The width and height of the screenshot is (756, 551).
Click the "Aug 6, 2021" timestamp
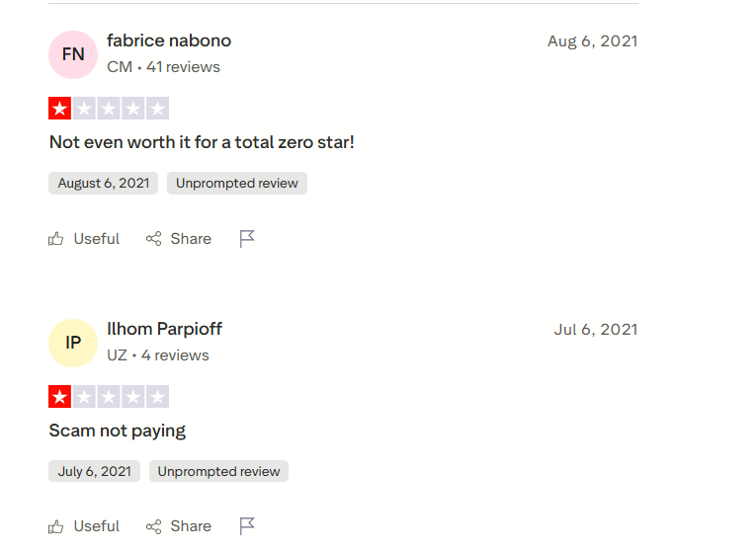point(592,41)
